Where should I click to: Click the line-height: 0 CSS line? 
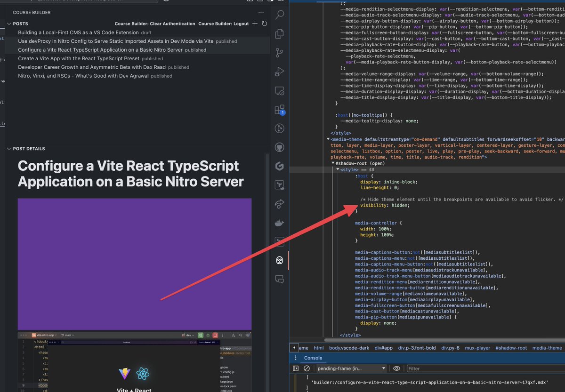point(380,188)
